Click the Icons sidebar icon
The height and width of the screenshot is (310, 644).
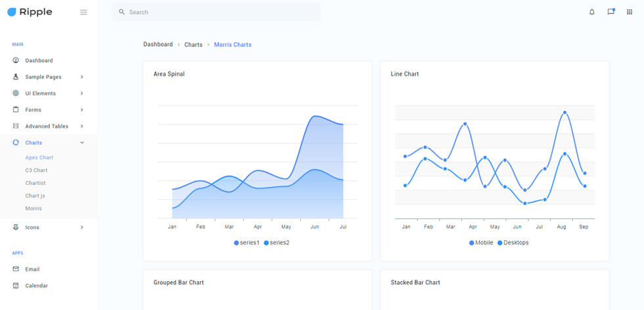point(16,227)
